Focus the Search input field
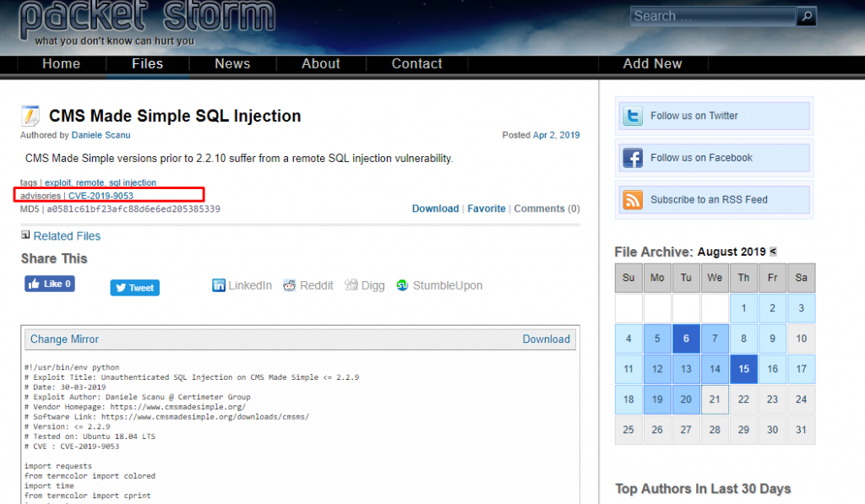The width and height of the screenshot is (865, 504). (713, 16)
